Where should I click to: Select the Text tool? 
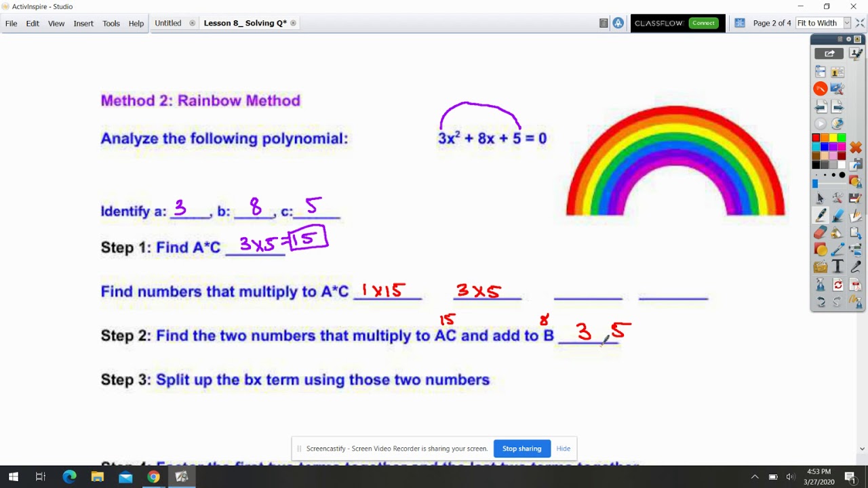click(837, 266)
